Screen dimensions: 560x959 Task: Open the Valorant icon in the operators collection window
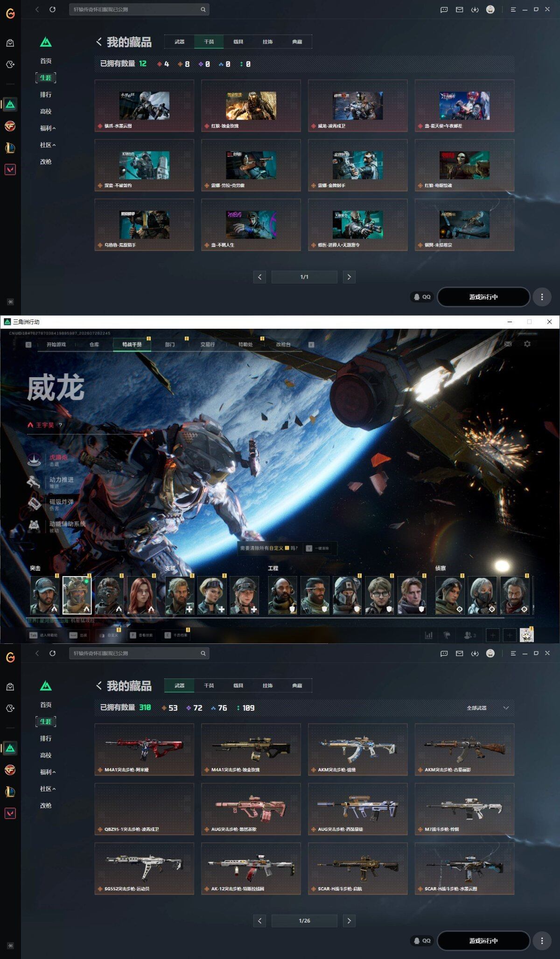click(x=10, y=169)
